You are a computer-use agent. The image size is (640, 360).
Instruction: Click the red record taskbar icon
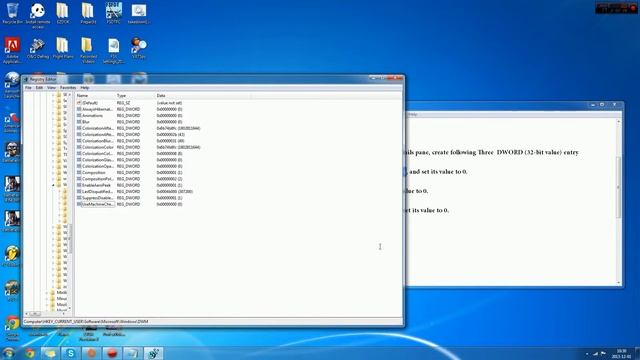112,353
